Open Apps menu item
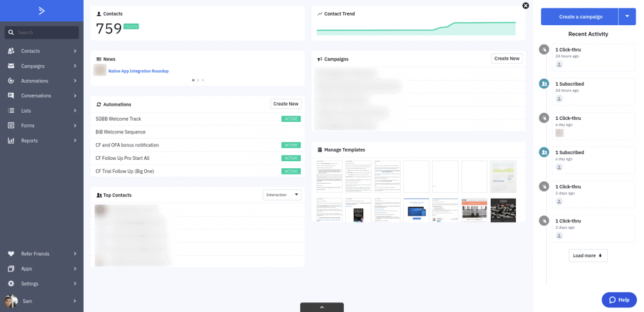Viewport: 644px width, 312px height. 41,268
